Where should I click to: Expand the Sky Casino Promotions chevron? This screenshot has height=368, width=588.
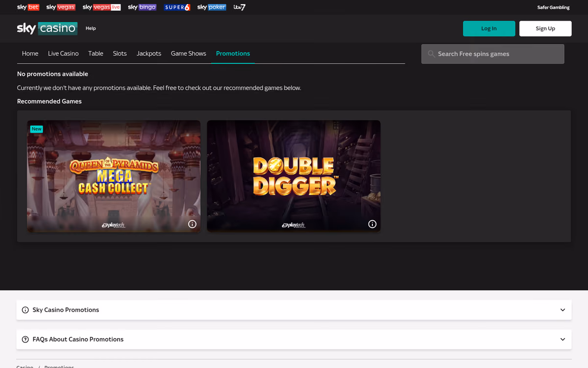[x=563, y=310]
